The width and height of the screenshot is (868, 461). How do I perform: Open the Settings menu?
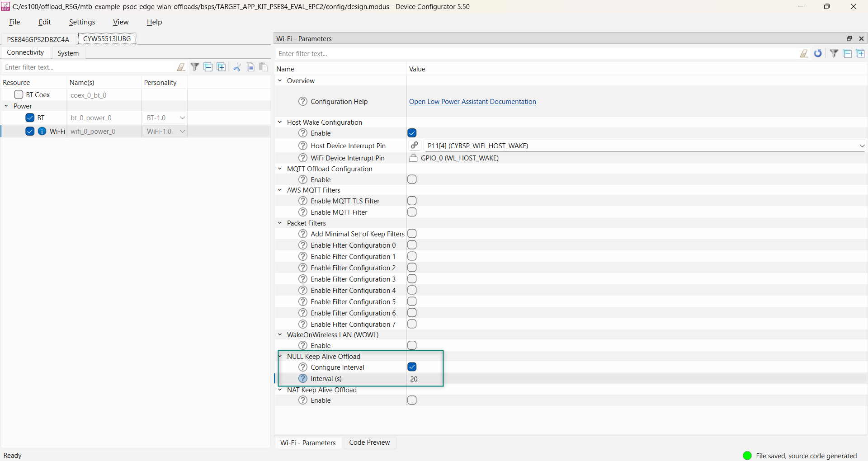[x=82, y=22]
